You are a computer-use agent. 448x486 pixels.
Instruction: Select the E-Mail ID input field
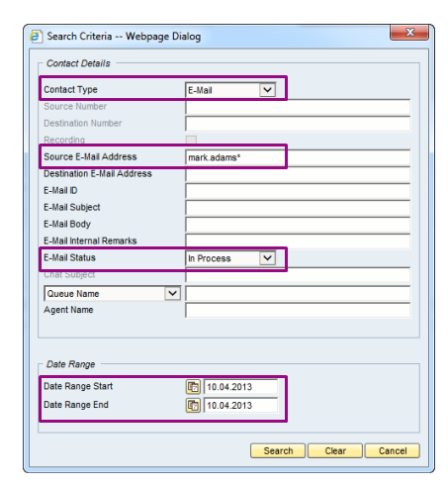click(298, 191)
